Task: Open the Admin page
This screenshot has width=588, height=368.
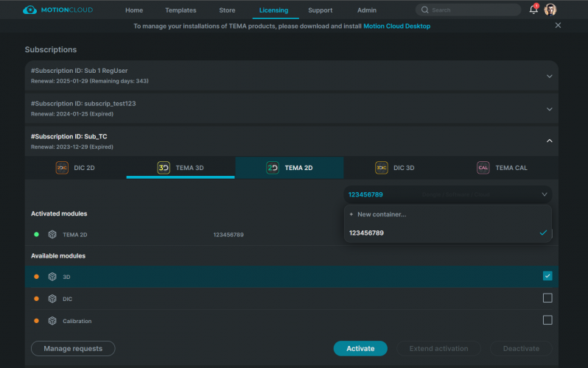Action: 367,10
